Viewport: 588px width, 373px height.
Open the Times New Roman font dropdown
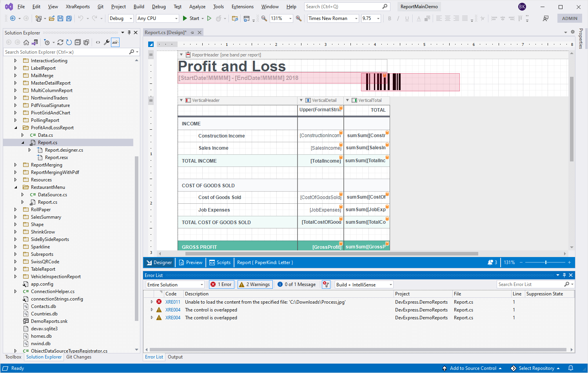355,18
